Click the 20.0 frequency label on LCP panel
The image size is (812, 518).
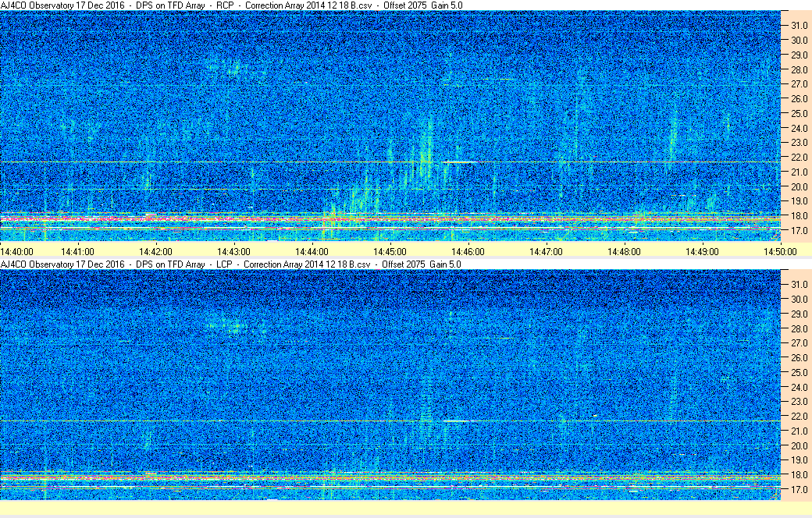point(799,445)
